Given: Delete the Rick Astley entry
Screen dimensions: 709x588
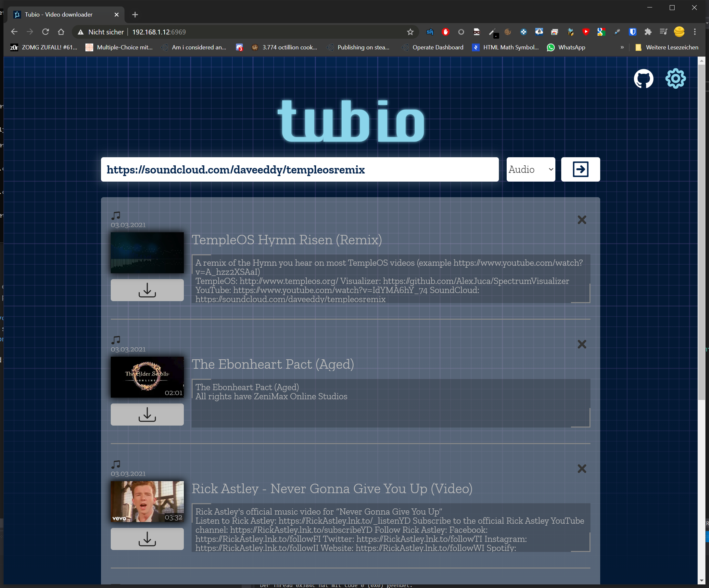Looking at the screenshot, I should coord(581,468).
